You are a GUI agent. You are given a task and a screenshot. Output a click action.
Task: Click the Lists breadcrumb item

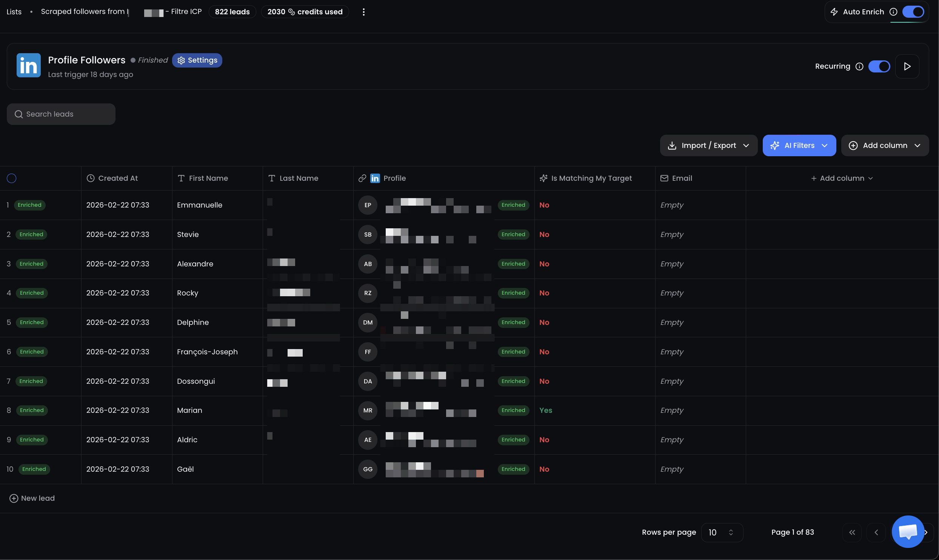(x=14, y=12)
